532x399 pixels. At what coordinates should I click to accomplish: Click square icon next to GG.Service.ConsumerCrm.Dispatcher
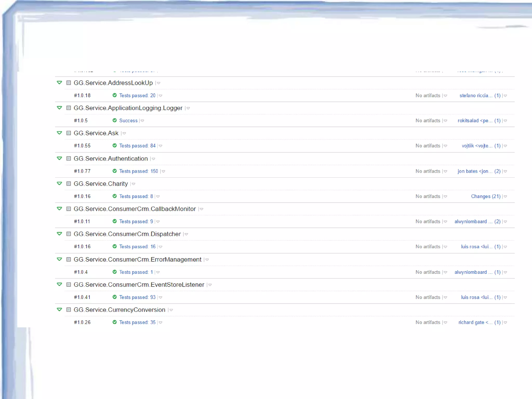(x=69, y=234)
